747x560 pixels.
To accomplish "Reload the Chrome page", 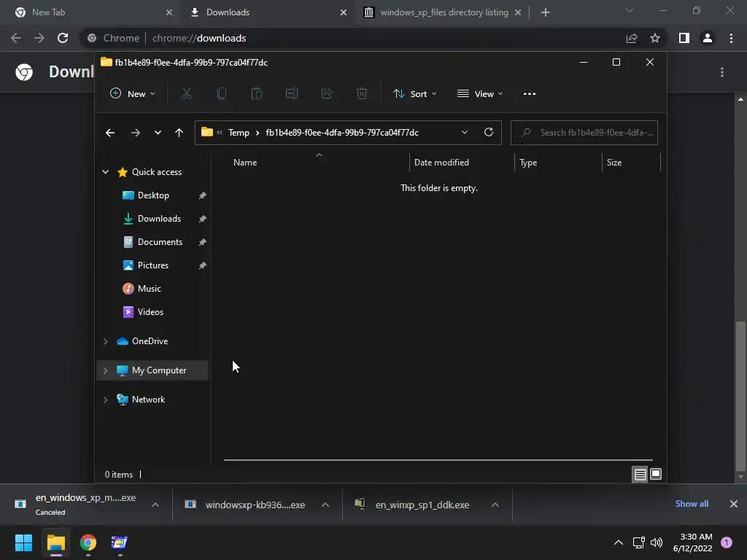I will (x=63, y=38).
